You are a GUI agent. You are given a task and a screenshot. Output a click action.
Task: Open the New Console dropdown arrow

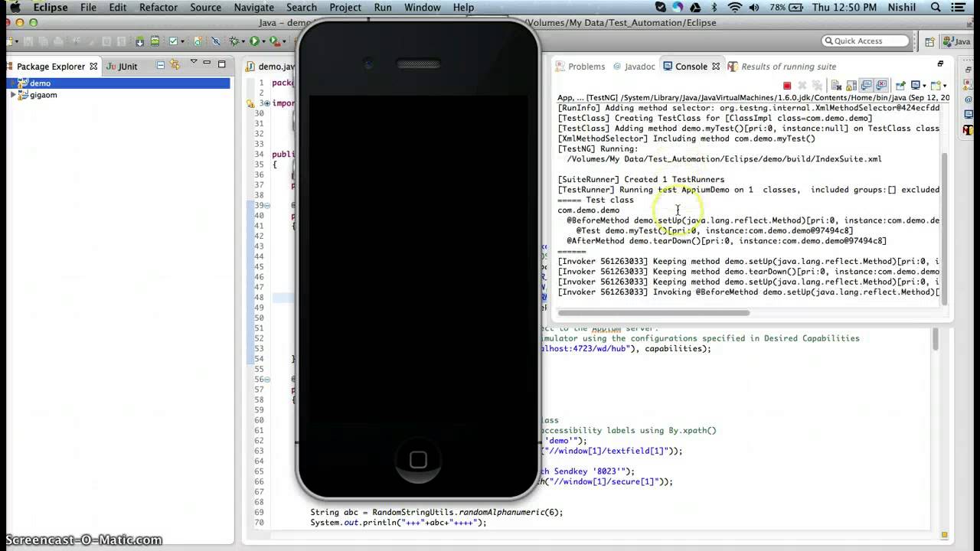coord(945,86)
